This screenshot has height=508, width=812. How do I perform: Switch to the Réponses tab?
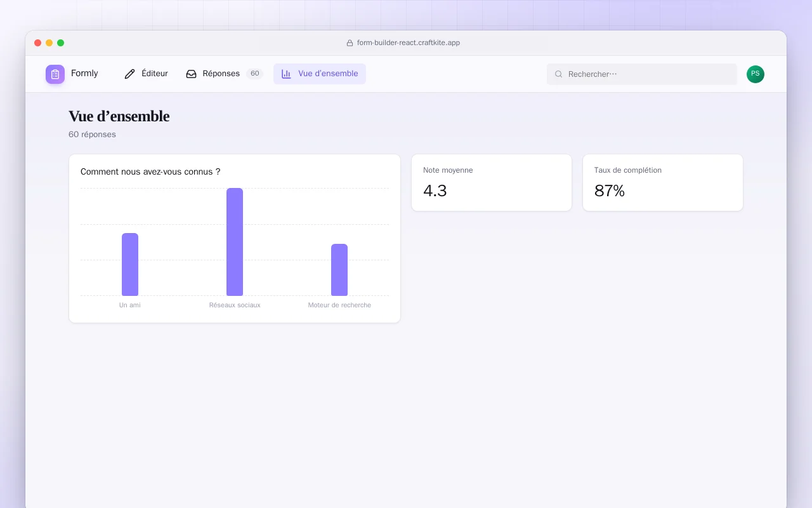point(225,74)
